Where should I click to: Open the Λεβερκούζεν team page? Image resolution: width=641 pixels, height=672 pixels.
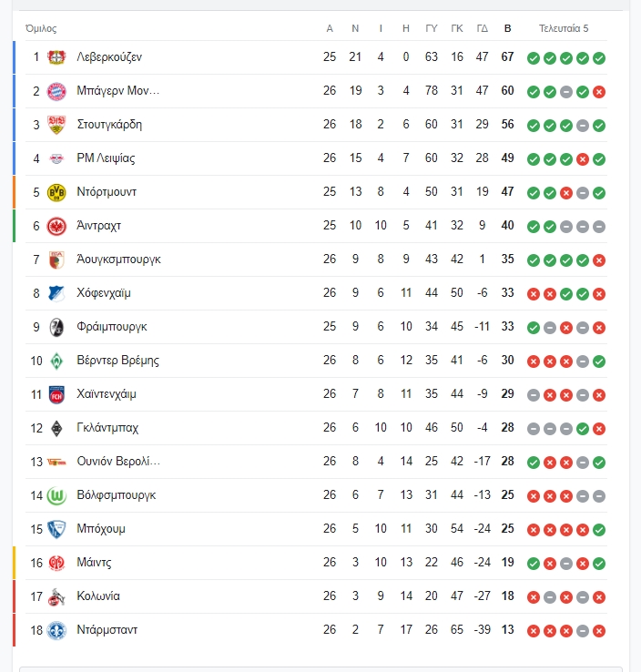109,57
